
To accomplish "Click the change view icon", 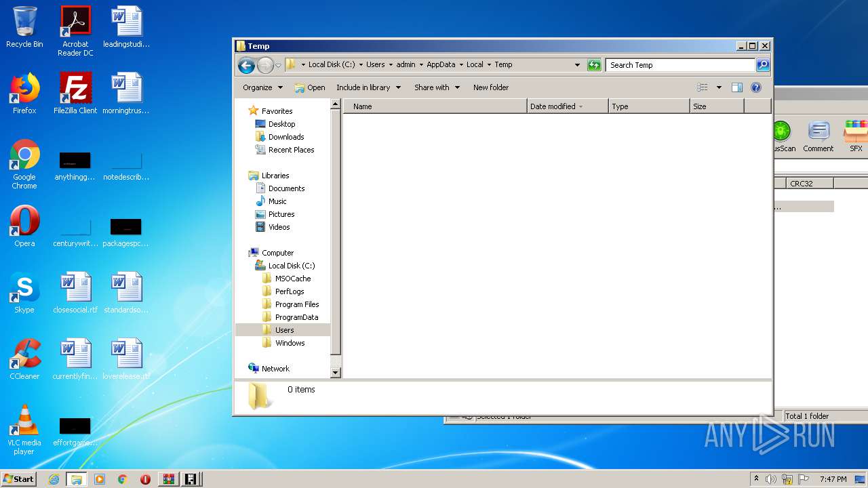I will [703, 87].
